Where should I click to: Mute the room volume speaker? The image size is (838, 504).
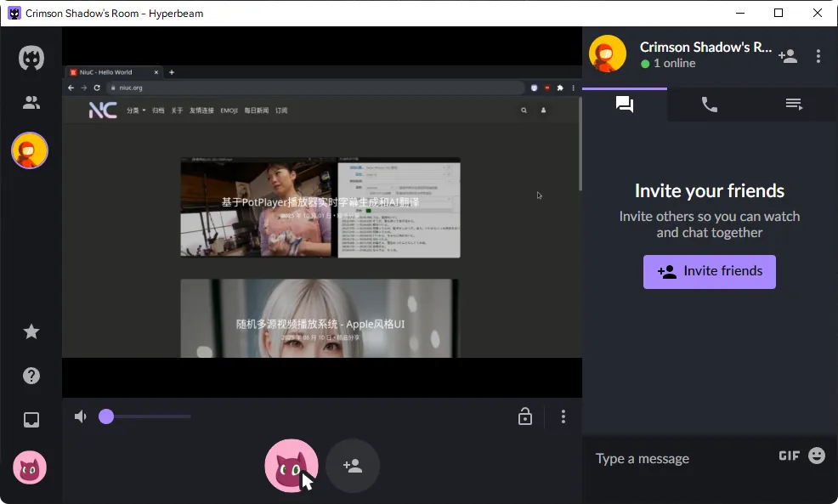pyautogui.click(x=81, y=416)
